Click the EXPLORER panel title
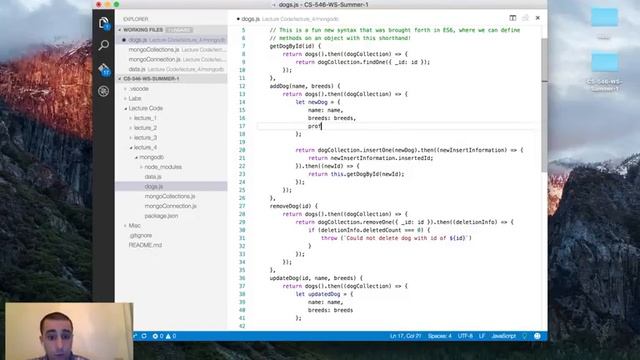 point(136,19)
